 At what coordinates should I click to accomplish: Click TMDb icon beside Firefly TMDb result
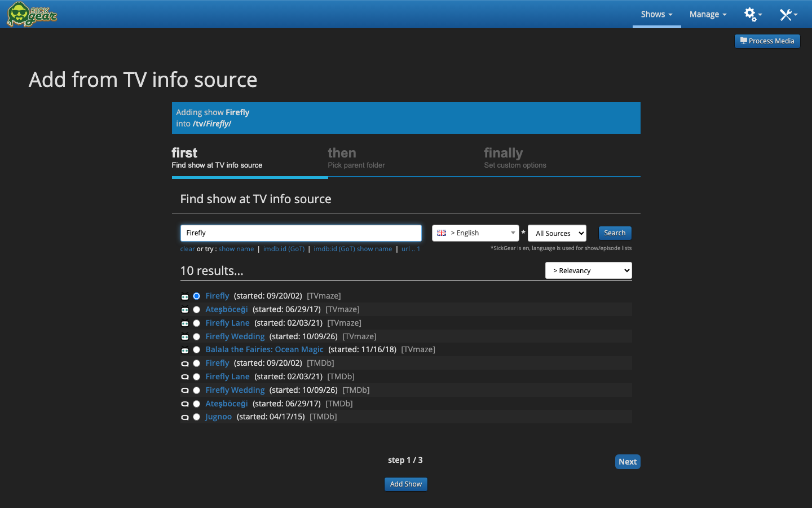click(x=184, y=364)
